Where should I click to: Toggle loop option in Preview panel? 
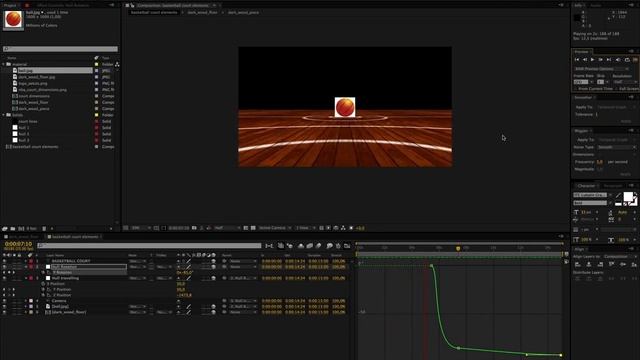coord(627,60)
